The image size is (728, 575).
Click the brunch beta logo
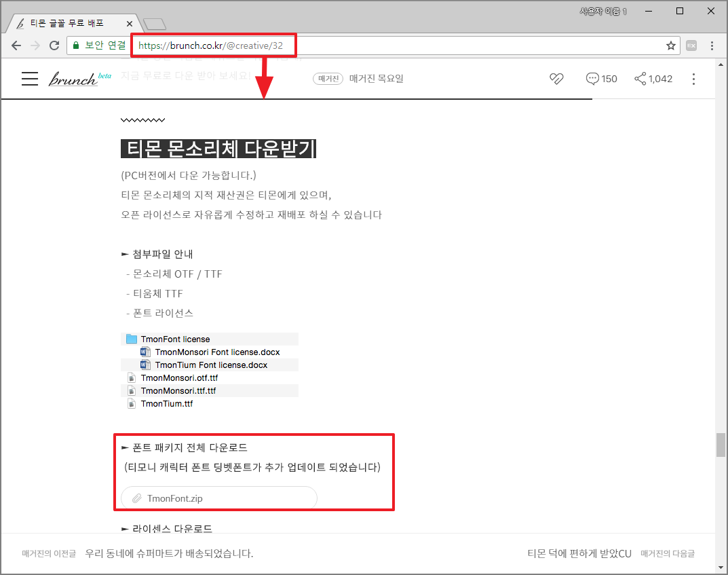click(80, 79)
